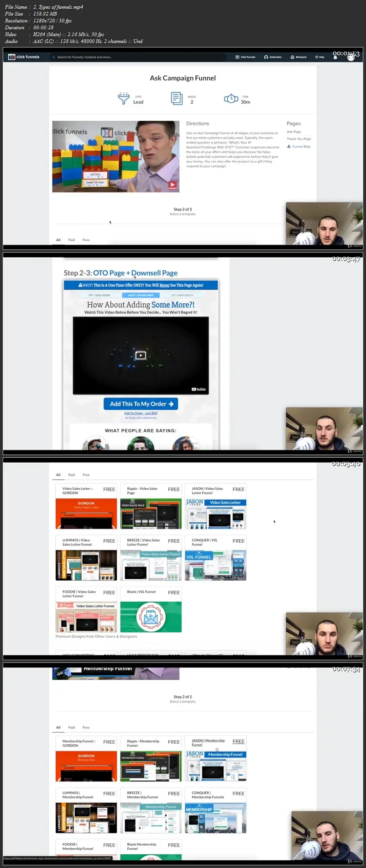This screenshot has width=366, height=868.
Task: Open the BREEZE Video Sales Letter Funnel template
Action: tap(151, 558)
